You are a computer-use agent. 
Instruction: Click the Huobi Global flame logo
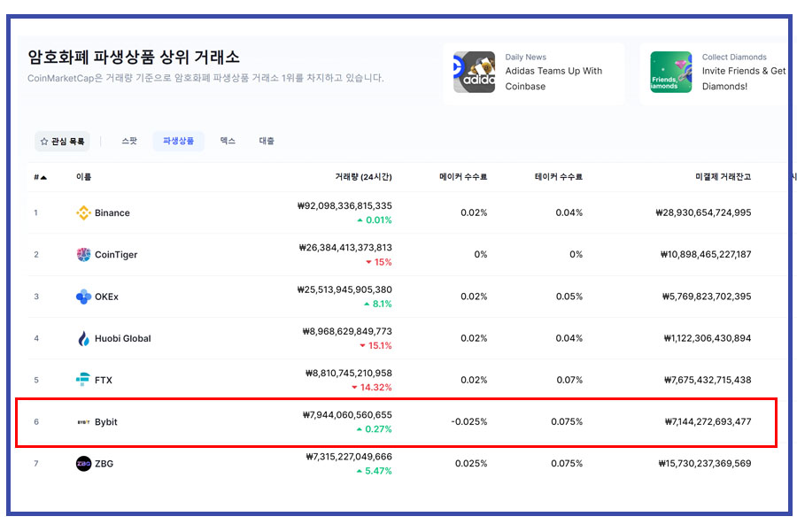[83, 338]
